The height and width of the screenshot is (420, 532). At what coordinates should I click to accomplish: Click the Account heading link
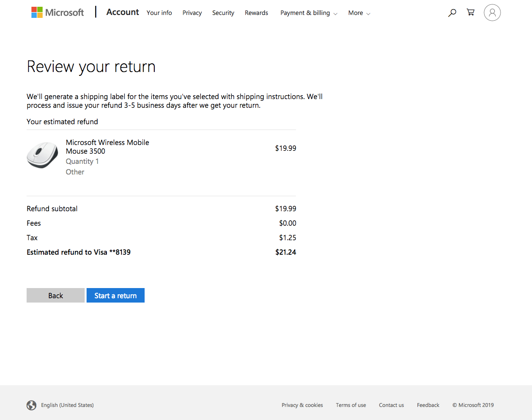[x=122, y=12]
